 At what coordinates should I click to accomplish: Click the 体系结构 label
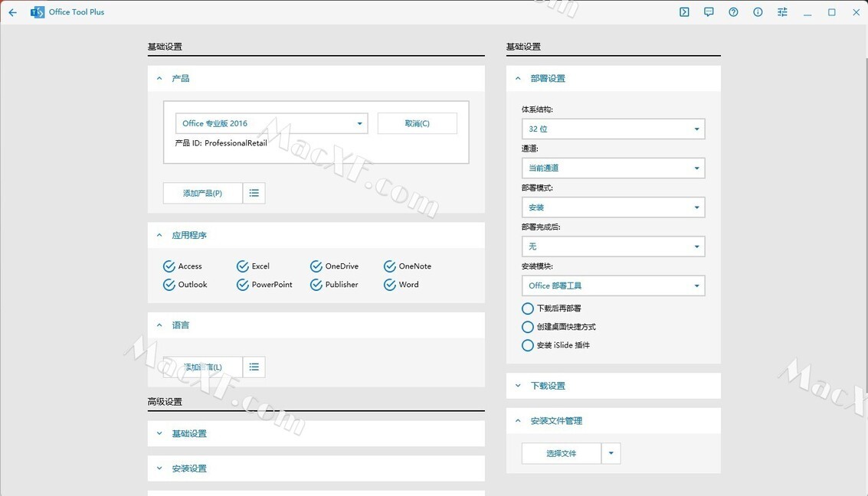[x=537, y=109]
